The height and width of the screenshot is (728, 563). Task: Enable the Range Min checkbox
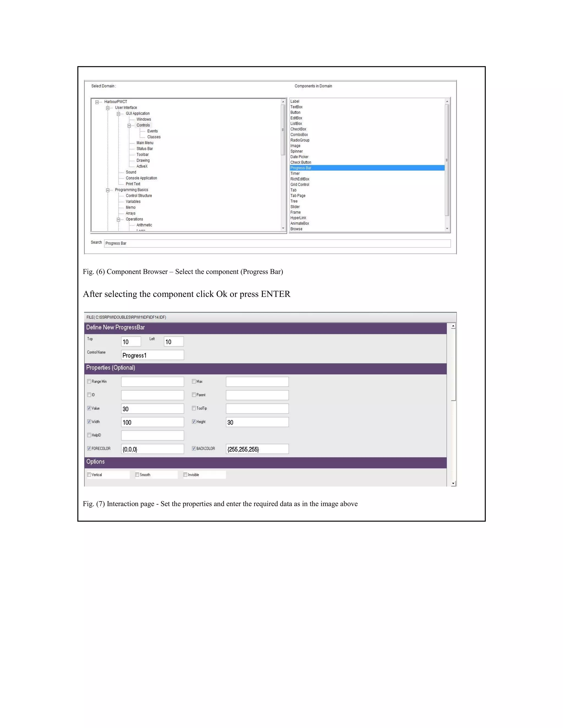89,381
